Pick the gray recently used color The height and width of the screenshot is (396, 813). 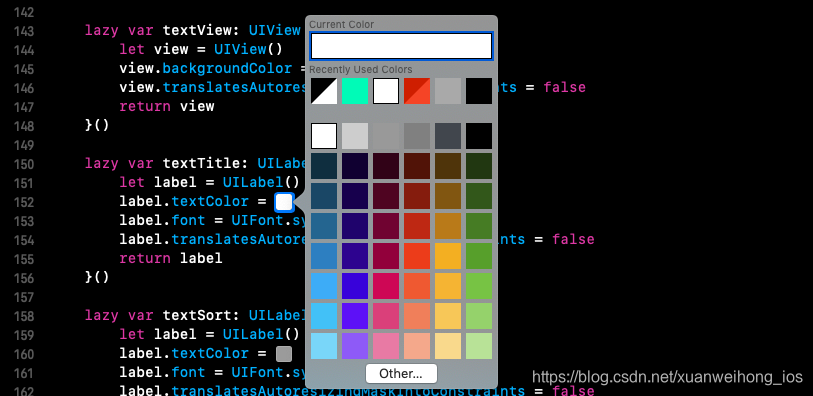tap(448, 91)
